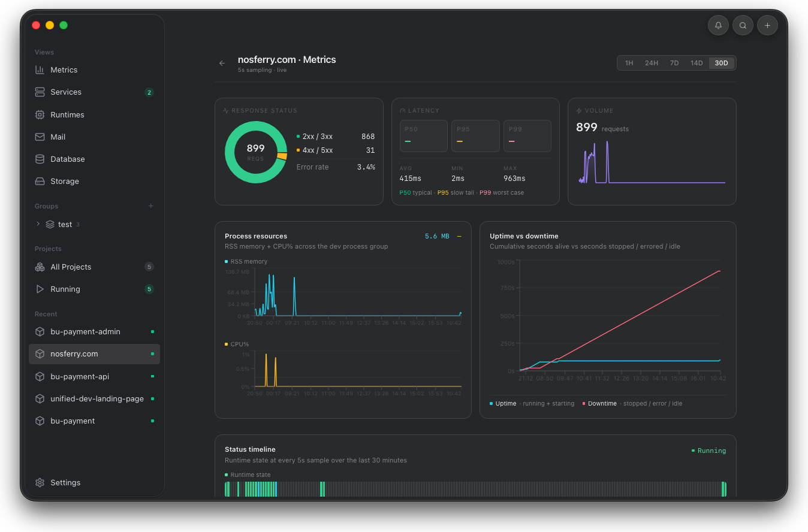Open the bu-payment-admin project
The height and width of the screenshot is (532, 808).
(x=94, y=331)
